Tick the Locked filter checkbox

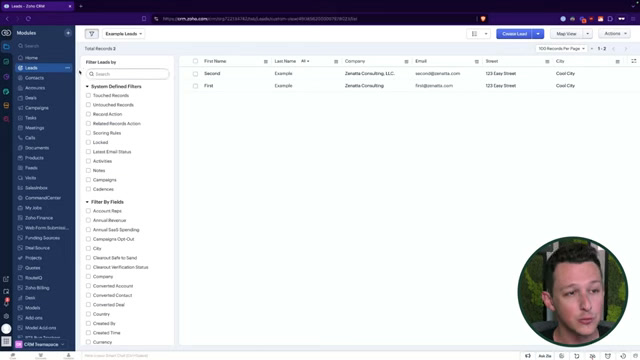(88, 142)
